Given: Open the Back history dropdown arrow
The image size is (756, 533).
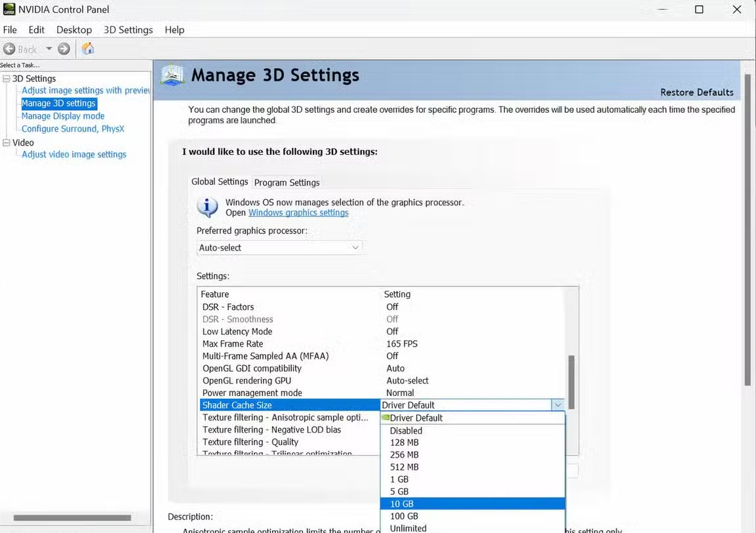Looking at the screenshot, I should (49, 49).
